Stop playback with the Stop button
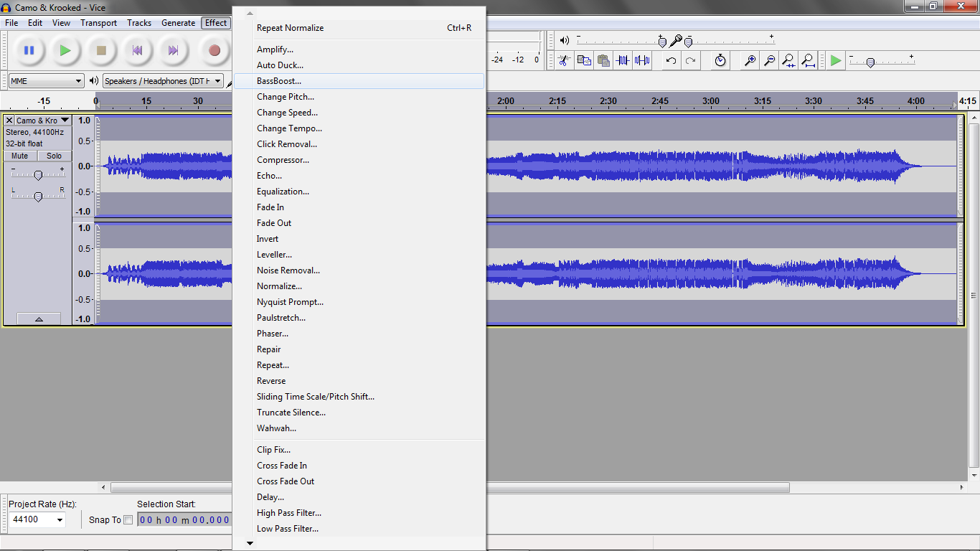980x551 pixels. (x=101, y=50)
